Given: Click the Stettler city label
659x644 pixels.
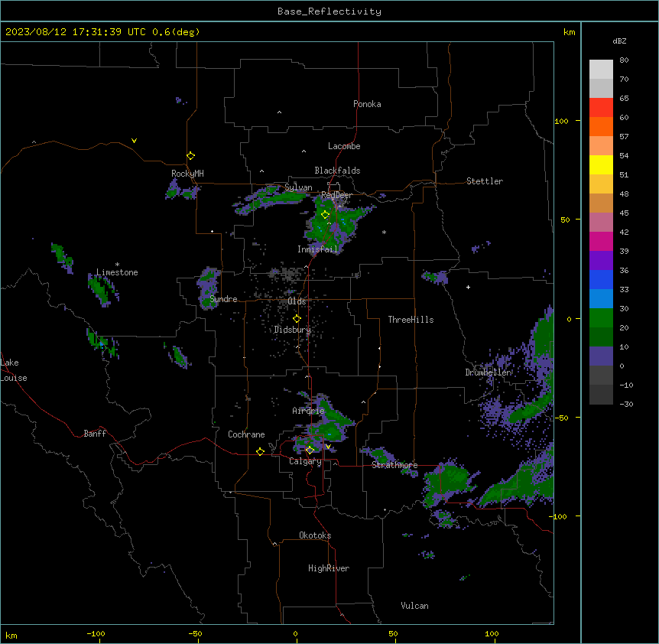Looking at the screenshot, I should click(x=485, y=181).
